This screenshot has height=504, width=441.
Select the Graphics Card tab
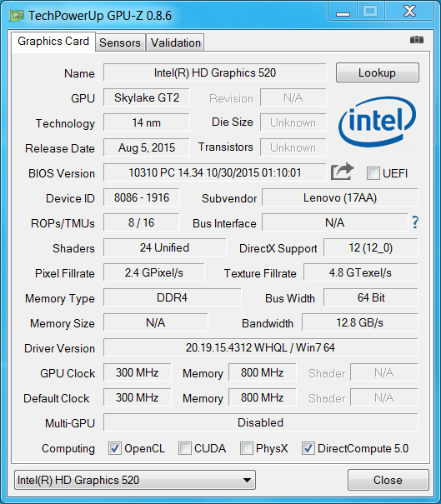[x=53, y=42]
